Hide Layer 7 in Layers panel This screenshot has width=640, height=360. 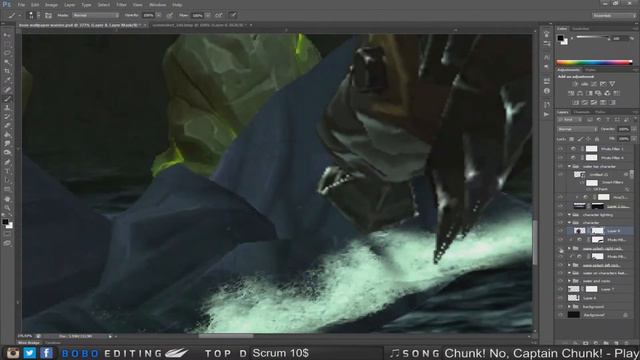pos(560,289)
